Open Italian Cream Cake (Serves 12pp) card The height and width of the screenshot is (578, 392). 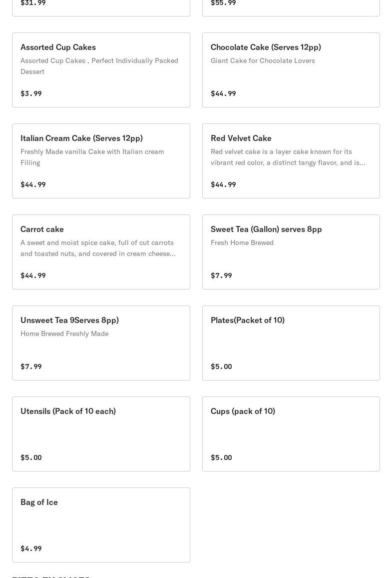(101, 161)
